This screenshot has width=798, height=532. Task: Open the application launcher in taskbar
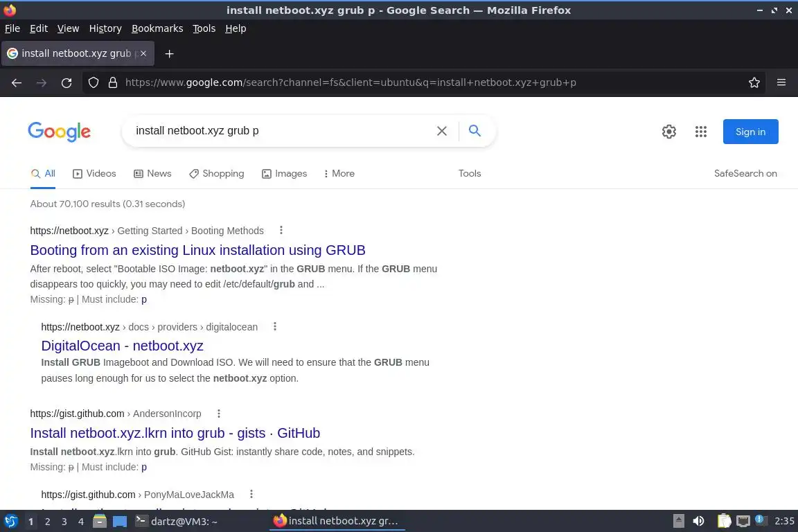pyautogui.click(x=10, y=522)
